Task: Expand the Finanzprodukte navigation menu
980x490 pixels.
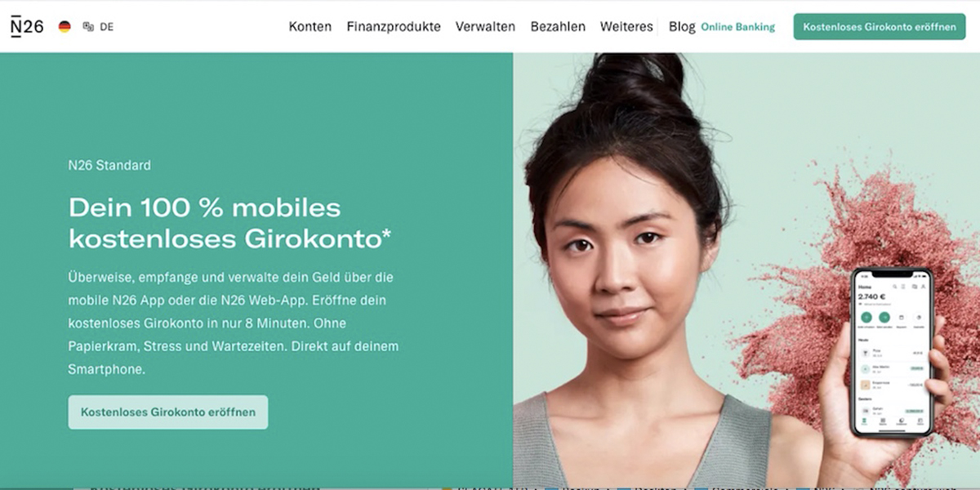Action: (x=394, y=26)
